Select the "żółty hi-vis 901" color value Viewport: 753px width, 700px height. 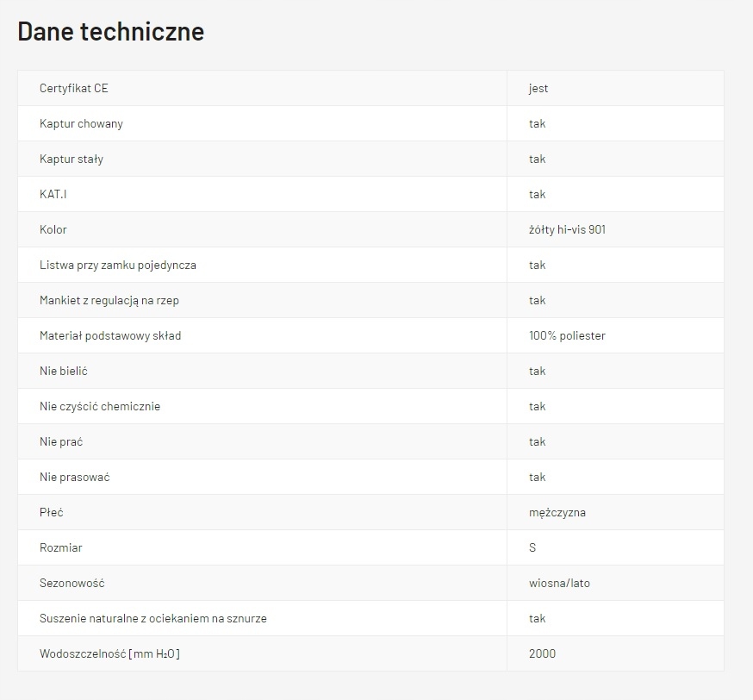pyautogui.click(x=567, y=229)
